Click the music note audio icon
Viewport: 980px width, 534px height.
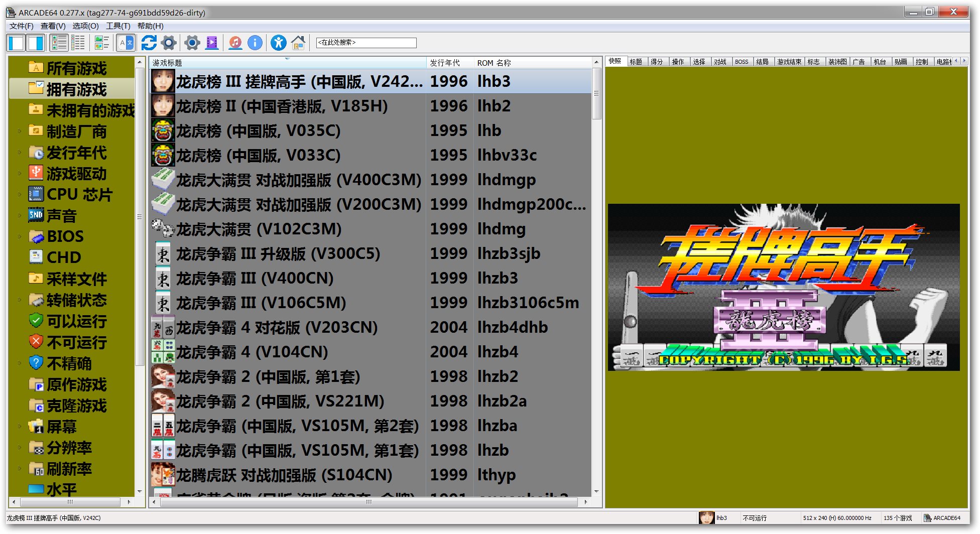click(x=235, y=43)
